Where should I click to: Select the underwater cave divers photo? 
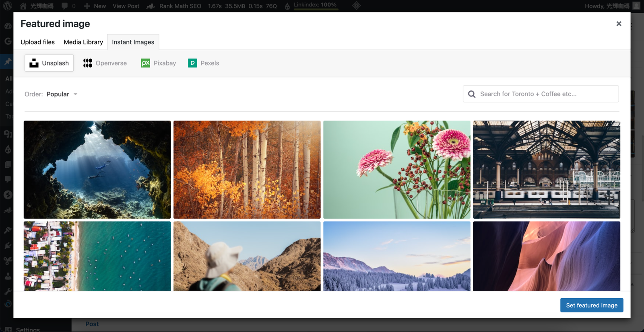97,170
